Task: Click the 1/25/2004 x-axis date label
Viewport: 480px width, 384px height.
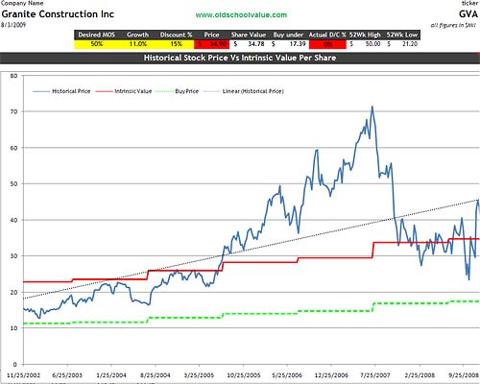Action: pyautogui.click(x=111, y=375)
